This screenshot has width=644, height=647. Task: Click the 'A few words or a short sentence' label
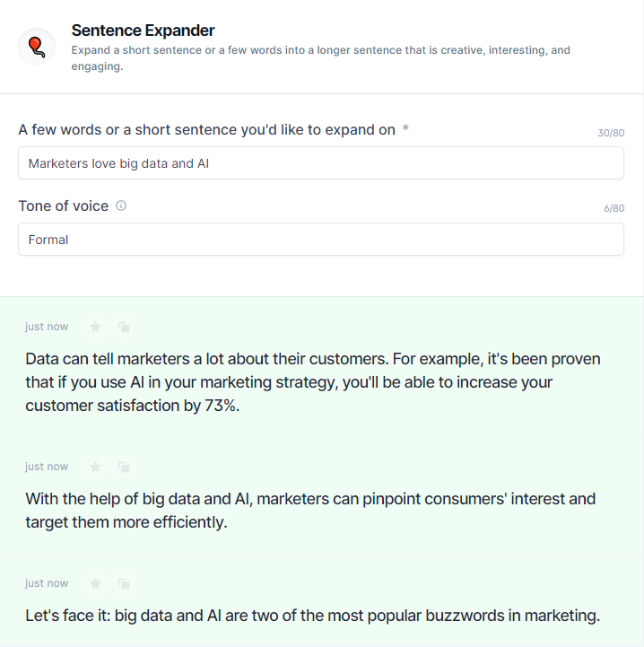(x=206, y=129)
